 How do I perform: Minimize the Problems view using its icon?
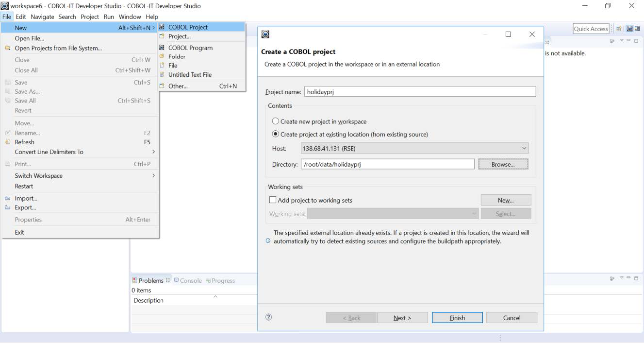629,278
